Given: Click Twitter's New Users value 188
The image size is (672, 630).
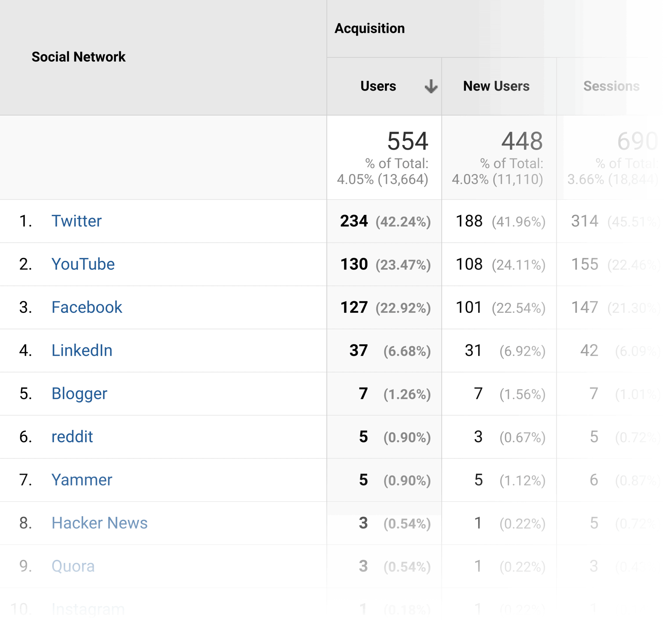Looking at the screenshot, I should pos(469,221).
